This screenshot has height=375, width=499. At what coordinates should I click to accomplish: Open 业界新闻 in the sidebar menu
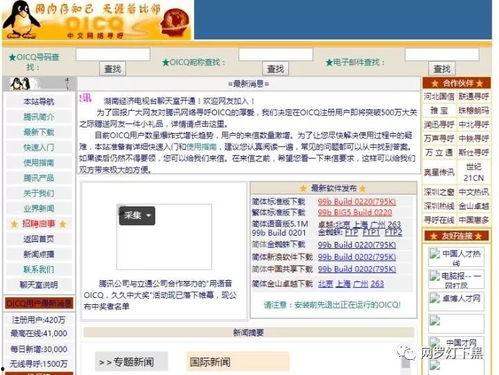39,209
